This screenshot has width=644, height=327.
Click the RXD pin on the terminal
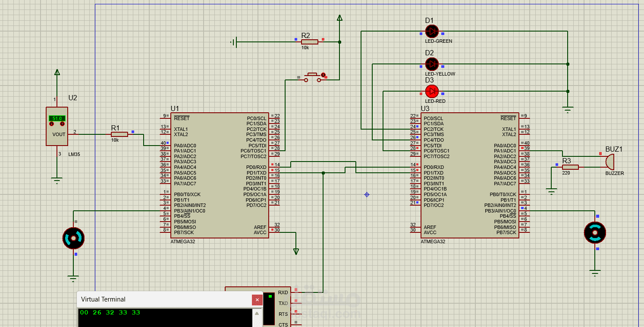click(283, 292)
